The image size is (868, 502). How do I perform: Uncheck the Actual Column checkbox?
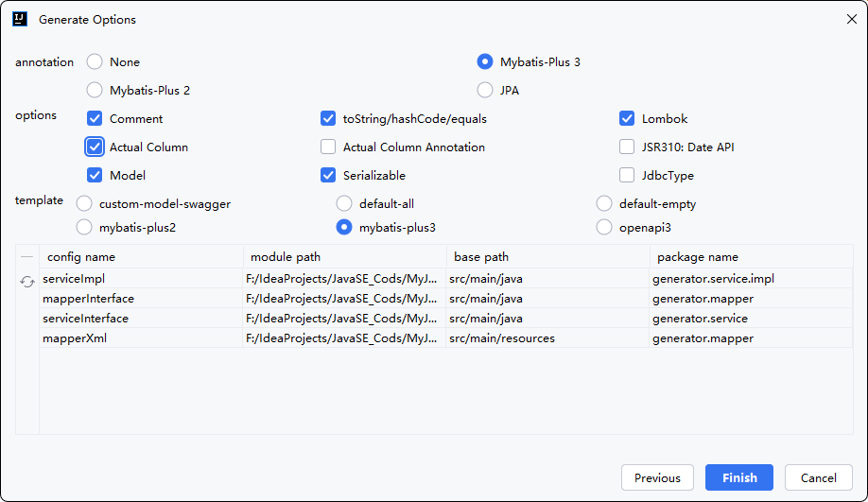pyautogui.click(x=95, y=147)
